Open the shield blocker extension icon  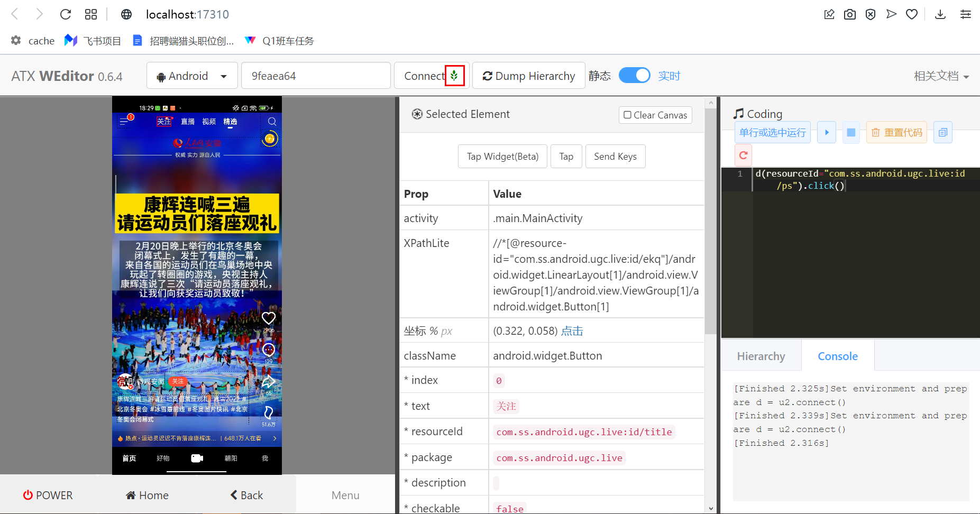(x=871, y=14)
